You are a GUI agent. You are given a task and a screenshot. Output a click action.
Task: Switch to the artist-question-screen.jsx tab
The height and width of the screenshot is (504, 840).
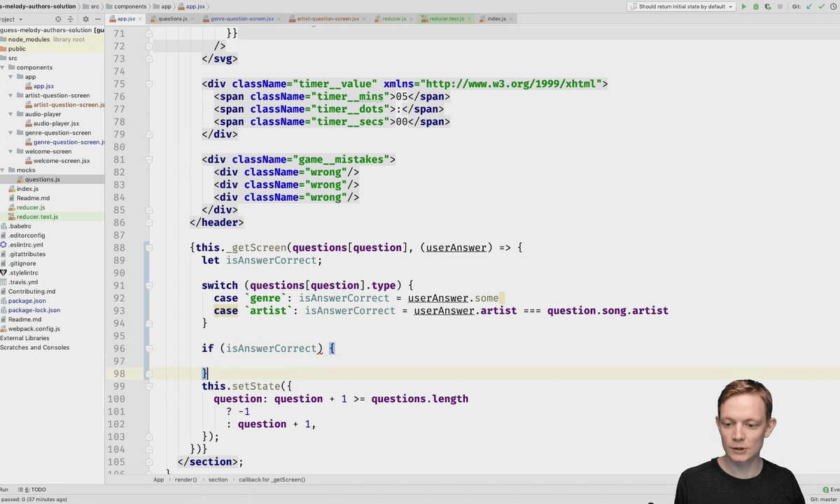(x=328, y=19)
